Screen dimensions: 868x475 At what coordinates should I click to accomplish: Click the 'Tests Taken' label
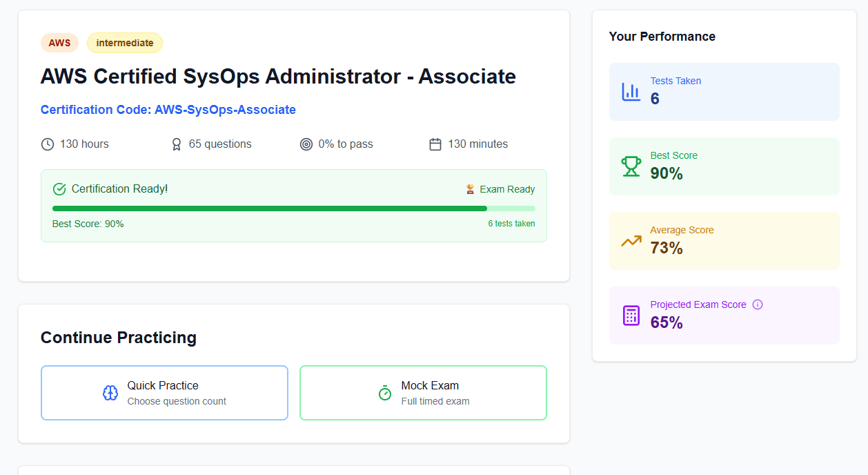tap(675, 81)
